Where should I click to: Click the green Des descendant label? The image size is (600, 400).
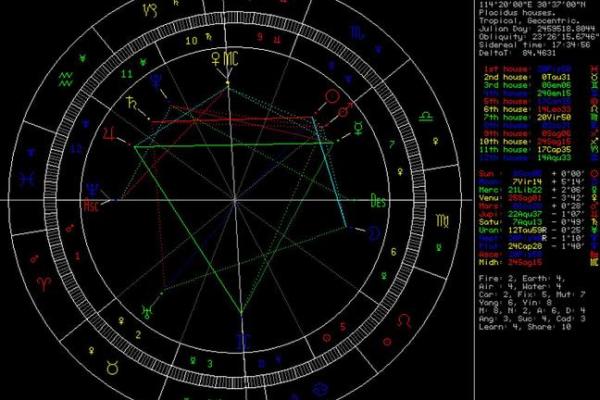(378, 201)
